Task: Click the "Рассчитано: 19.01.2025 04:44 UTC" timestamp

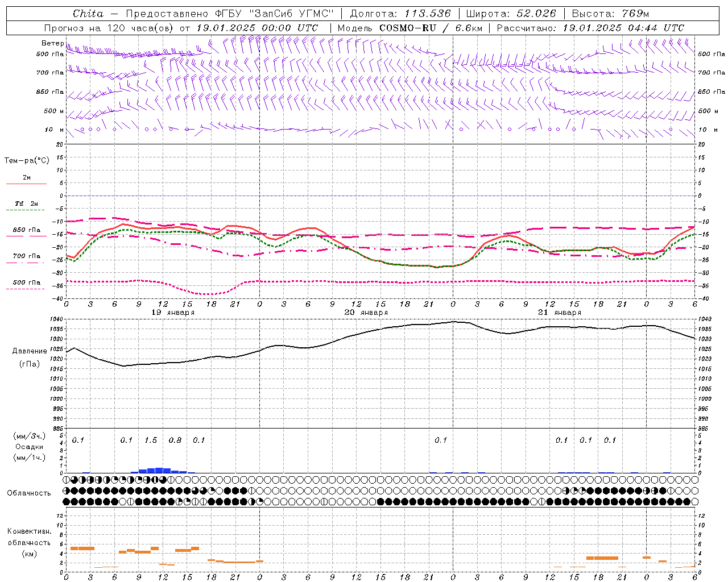Action: pyautogui.click(x=590, y=28)
